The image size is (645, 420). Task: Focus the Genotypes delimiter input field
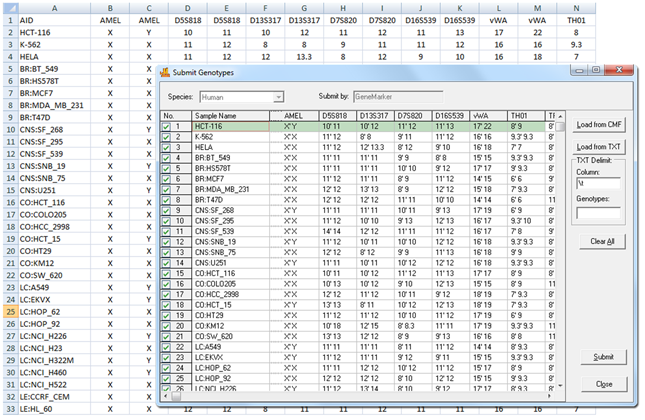(598, 213)
